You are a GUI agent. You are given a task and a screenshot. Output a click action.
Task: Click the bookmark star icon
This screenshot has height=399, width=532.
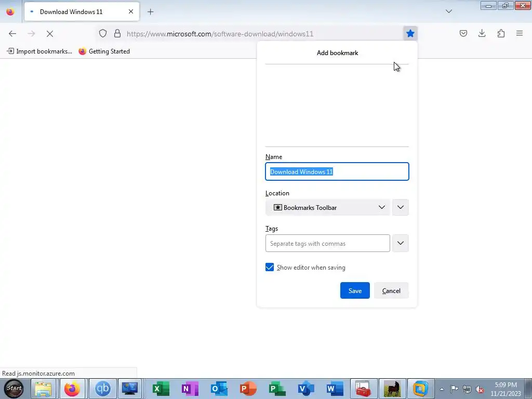pyautogui.click(x=410, y=33)
